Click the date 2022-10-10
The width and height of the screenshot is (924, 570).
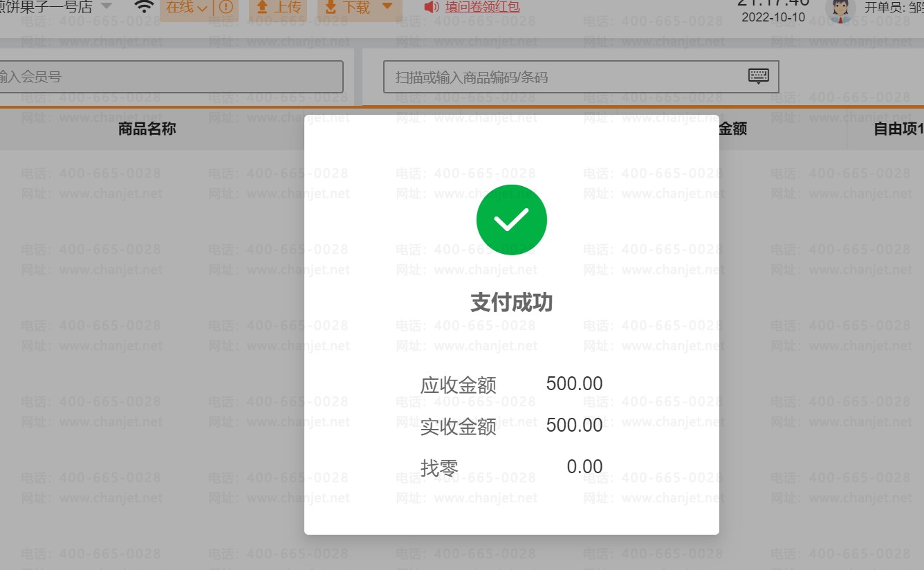point(773,17)
